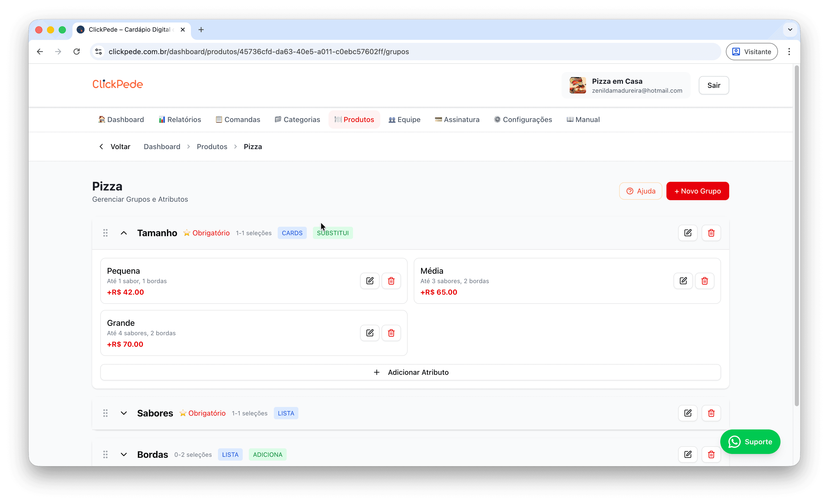The image size is (829, 504).
Task: Go to the Relatórios section
Action: pyautogui.click(x=180, y=119)
